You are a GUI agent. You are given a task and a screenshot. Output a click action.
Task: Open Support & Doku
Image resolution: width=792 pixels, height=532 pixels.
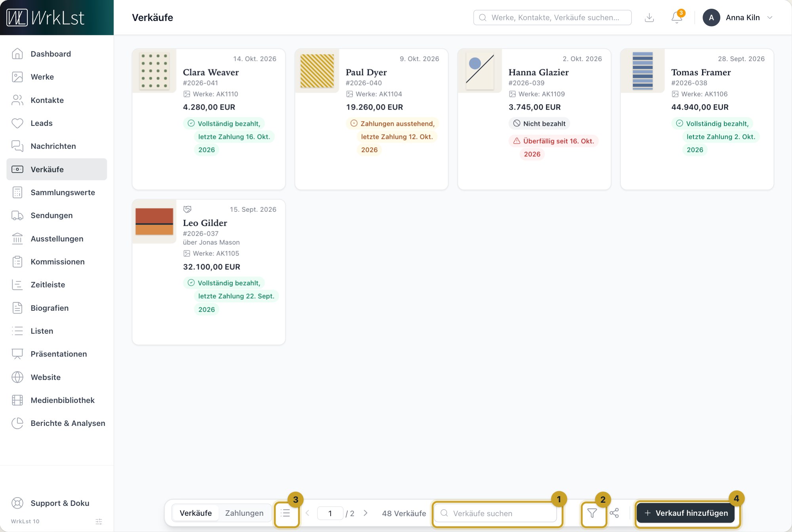point(57,503)
